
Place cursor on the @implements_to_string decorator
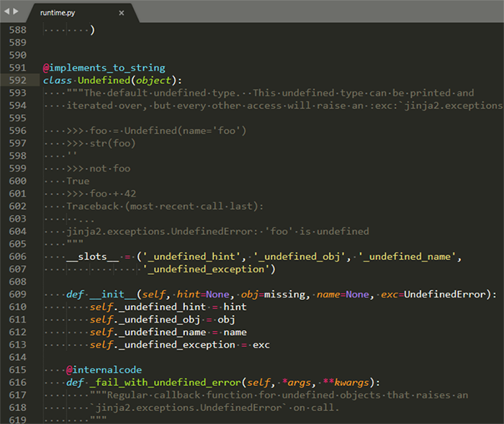(x=104, y=68)
